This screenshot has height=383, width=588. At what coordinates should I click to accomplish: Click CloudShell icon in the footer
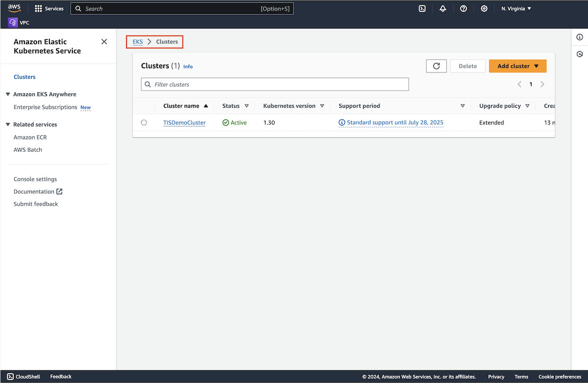coord(10,377)
